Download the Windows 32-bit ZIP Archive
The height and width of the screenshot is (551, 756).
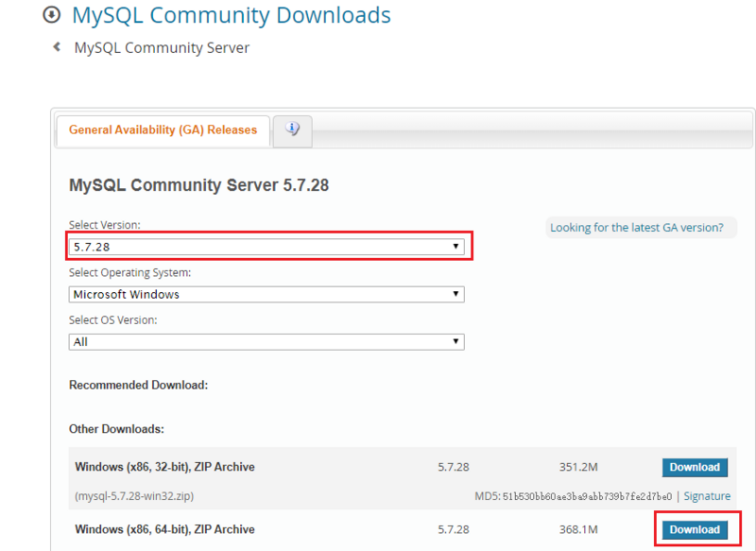coord(695,467)
